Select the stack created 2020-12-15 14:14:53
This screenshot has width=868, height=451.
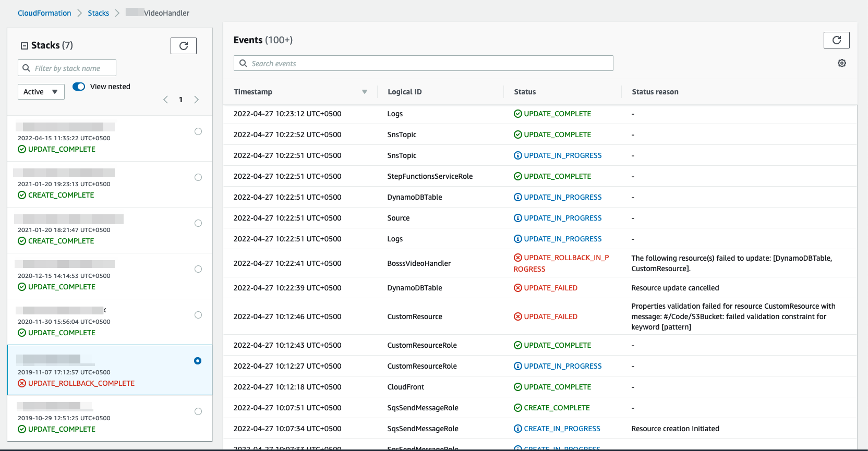[x=198, y=269]
